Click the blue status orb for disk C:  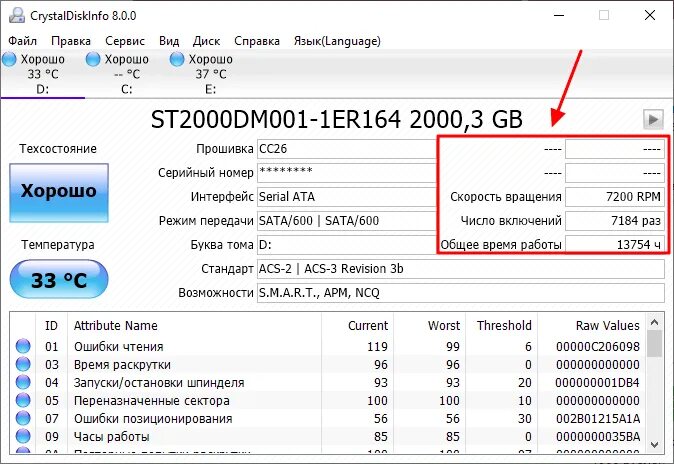(x=93, y=59)
